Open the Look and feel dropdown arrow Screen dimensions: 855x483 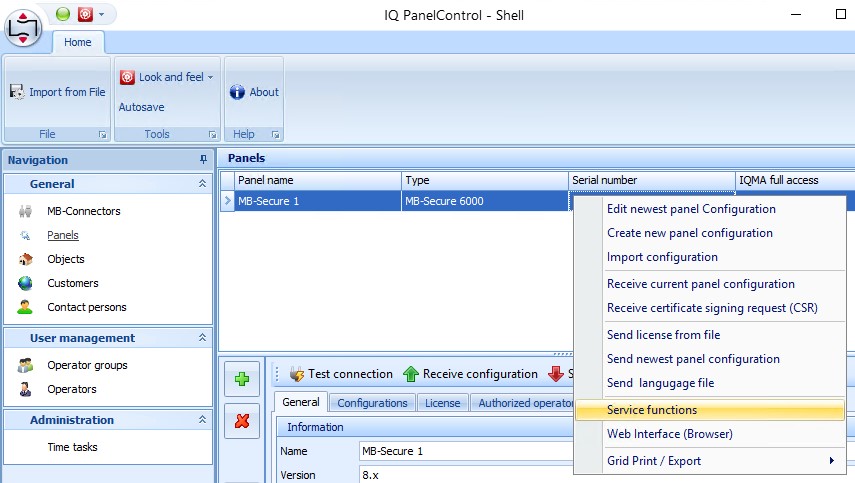210,77
